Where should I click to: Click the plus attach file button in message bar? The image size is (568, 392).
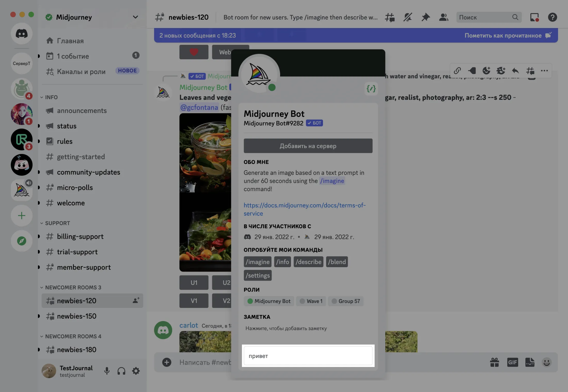pos(167,362)
